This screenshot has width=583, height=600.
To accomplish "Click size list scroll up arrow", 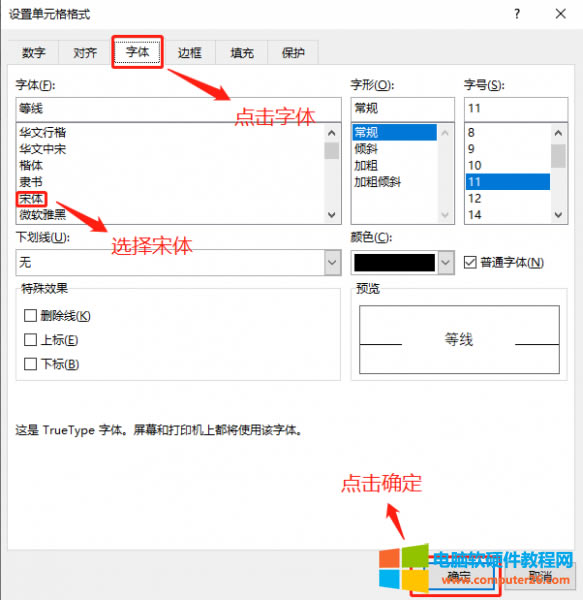I will pos(558,133).
